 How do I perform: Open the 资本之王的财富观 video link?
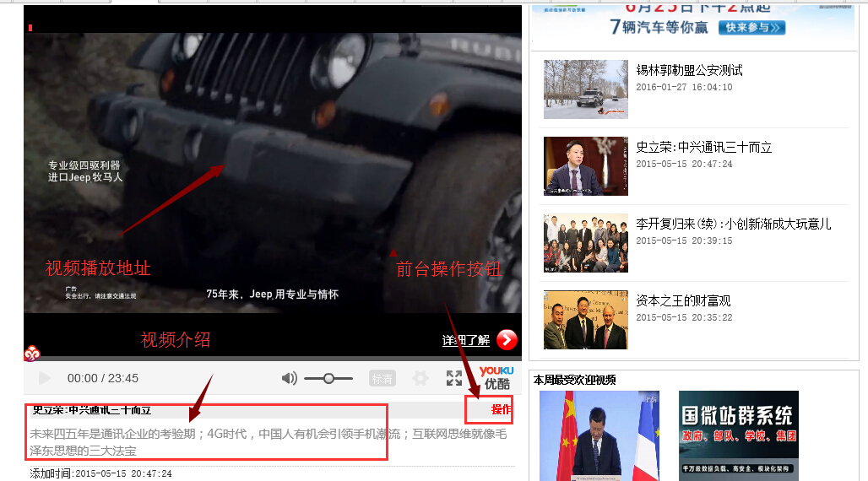682,300
